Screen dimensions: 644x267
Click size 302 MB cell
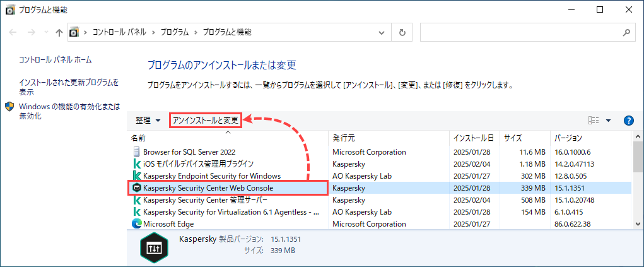click(533, 176)
